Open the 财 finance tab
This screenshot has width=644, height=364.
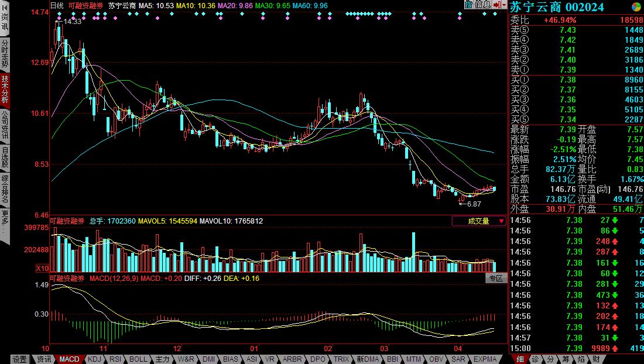[x=596, y=359]
